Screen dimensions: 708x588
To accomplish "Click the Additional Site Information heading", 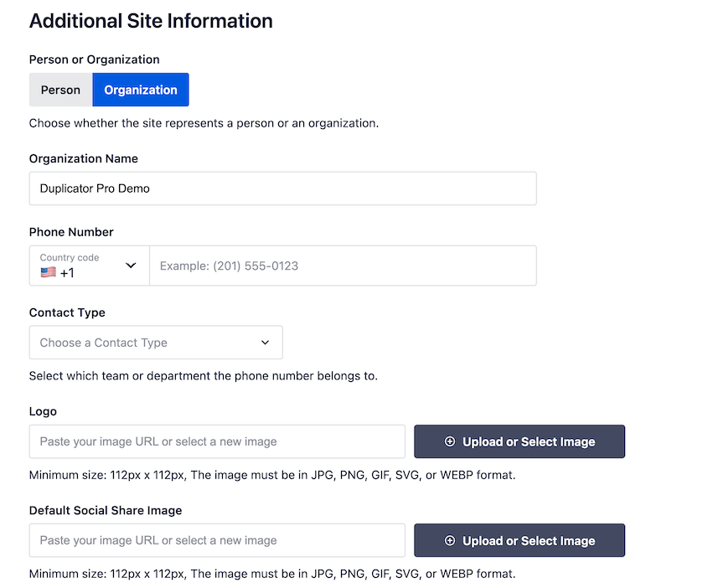I will pos(151,21).
